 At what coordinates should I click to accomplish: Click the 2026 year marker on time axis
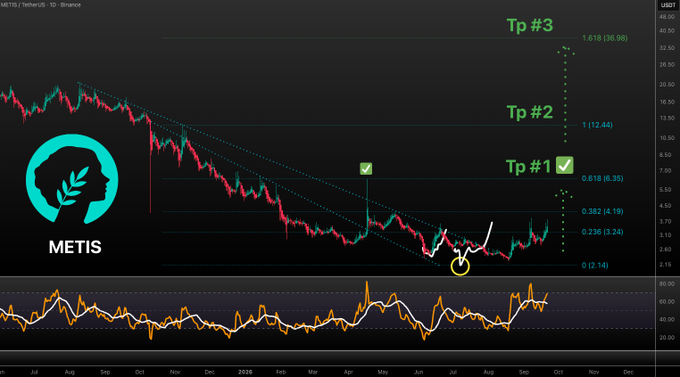tap(245, 372)
